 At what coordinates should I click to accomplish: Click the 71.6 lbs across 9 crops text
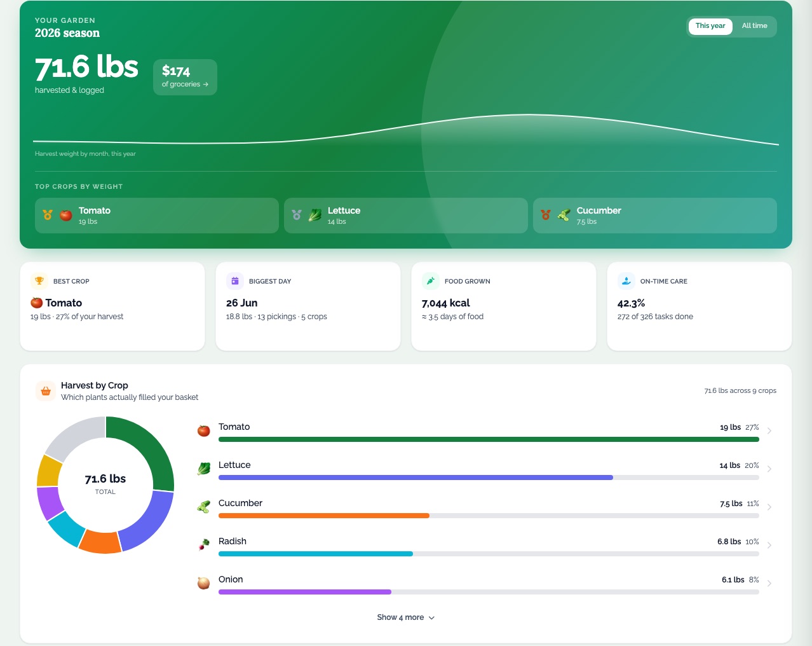coord(740,390)
